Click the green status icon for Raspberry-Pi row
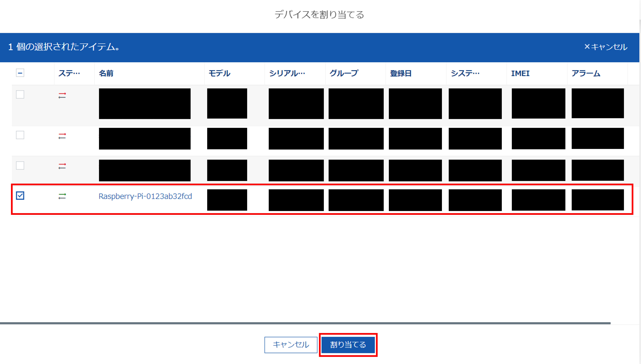Image resolution: width=641 pixels, height=364 pixels. pyautogui.click(x=62, y=196)
